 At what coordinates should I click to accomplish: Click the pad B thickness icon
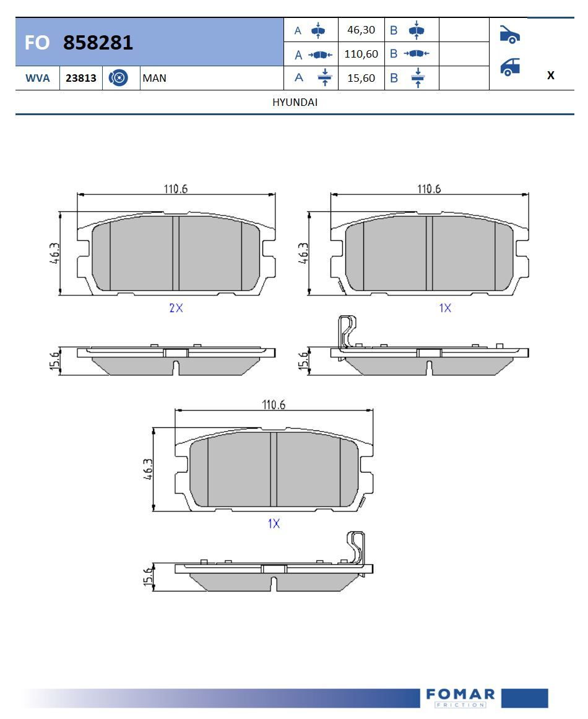(x=417, y=78)
